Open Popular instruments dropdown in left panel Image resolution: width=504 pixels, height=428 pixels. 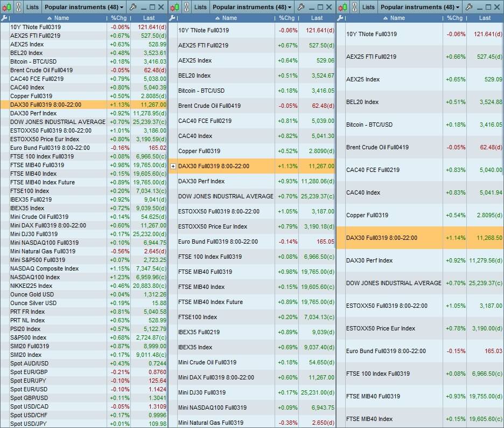coord(84,7)
